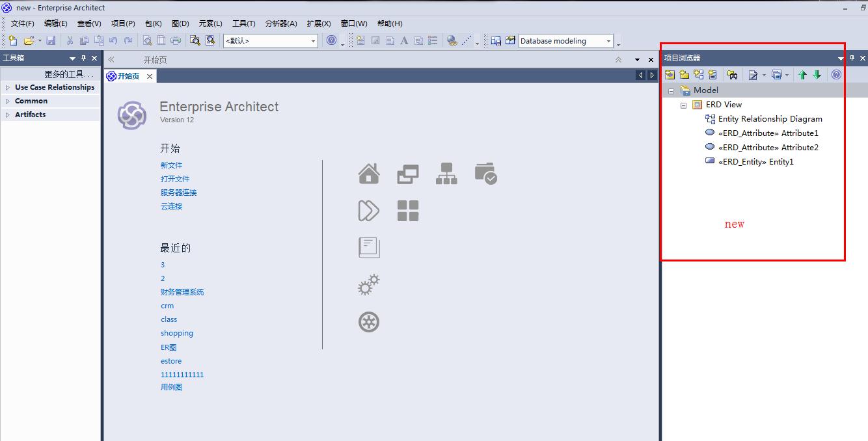This screenshot has height=441, width=868.
Task: Click the Print icon in the toolbar
Action: [x=176, y=40]
